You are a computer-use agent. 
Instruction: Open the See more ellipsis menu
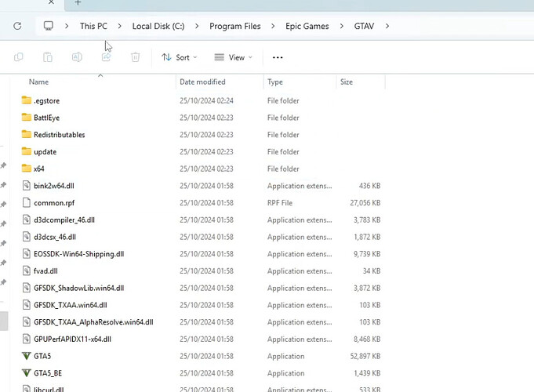(x=278, y=57)
